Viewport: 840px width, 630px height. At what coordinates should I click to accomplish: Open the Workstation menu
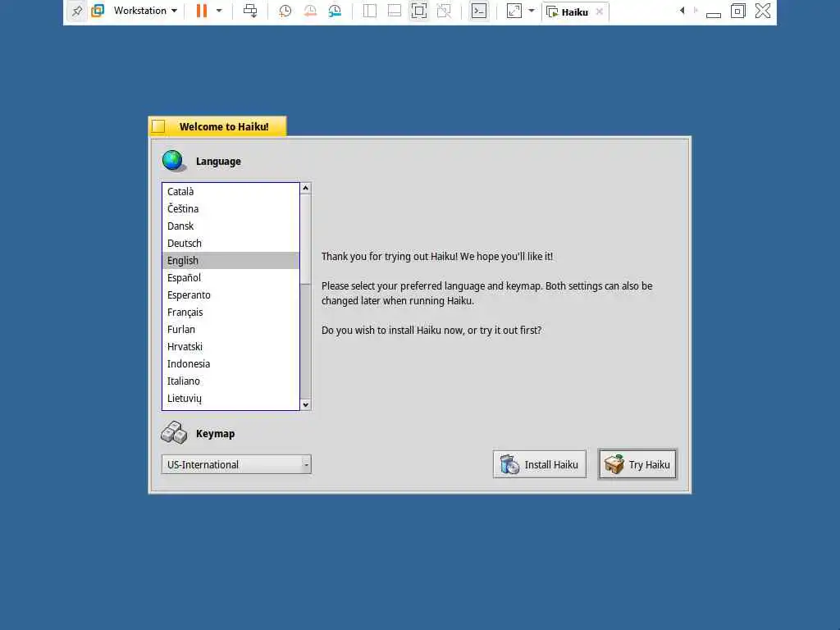click(145, 11)
